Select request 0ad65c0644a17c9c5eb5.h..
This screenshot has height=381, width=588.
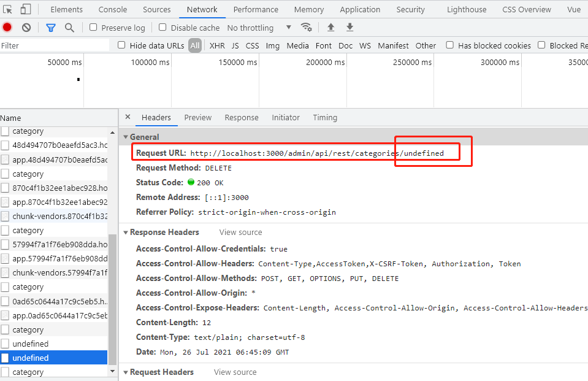53,301
